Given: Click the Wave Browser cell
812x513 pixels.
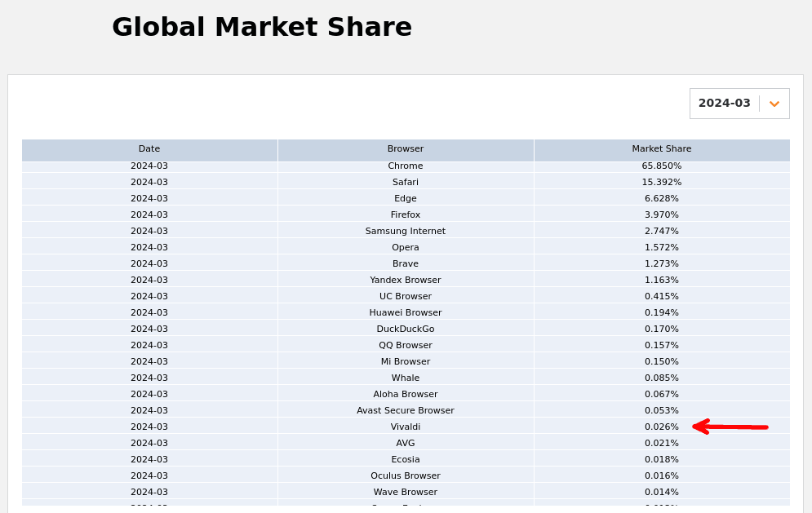Looking at the screenshot, I should point(406,493).
